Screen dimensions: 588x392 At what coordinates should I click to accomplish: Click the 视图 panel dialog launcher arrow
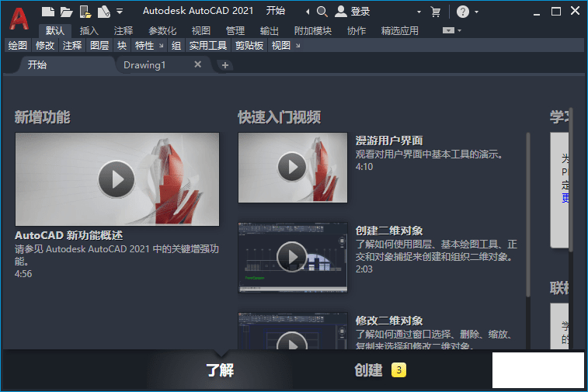298,46
